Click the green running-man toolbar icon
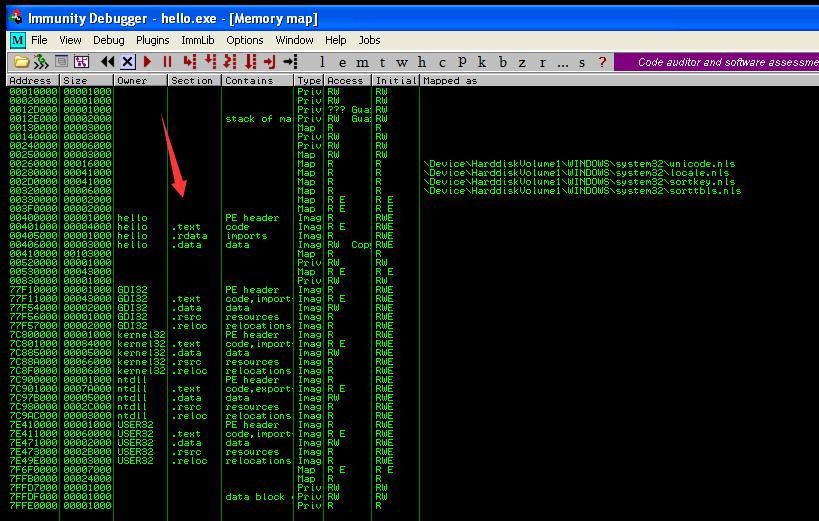Screen dimensions: 819x521 point(41,62)
